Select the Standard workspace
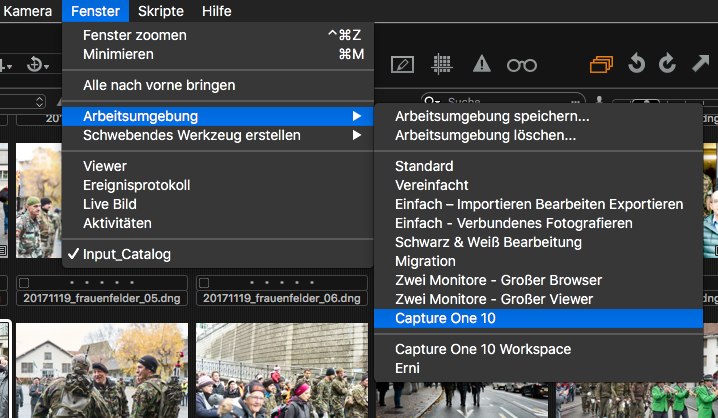The width and height of the screenshot is (718, 418). [538, 166]
